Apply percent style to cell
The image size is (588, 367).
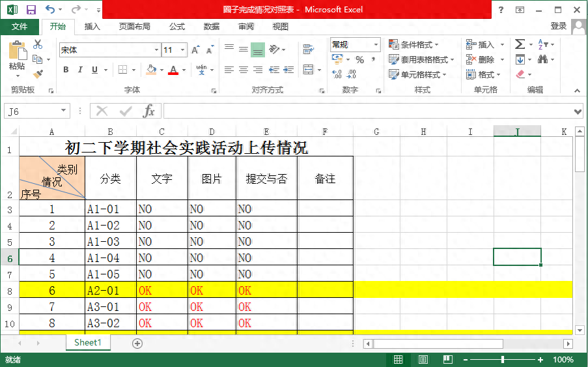[x=359, y=60]
